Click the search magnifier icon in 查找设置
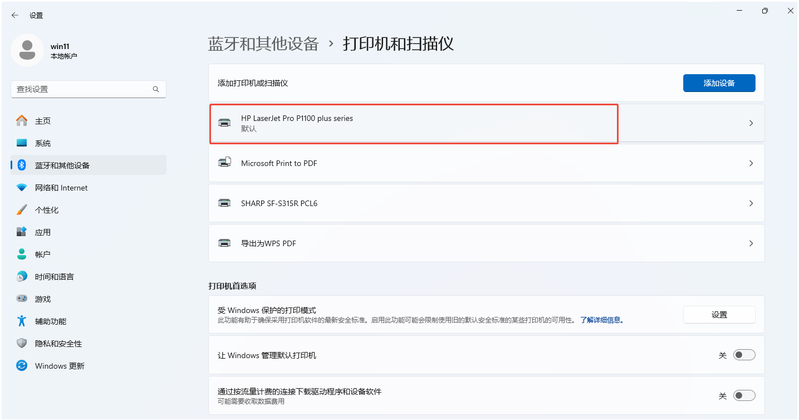Screen dimensions: 799x420 (x=156, y=89)
